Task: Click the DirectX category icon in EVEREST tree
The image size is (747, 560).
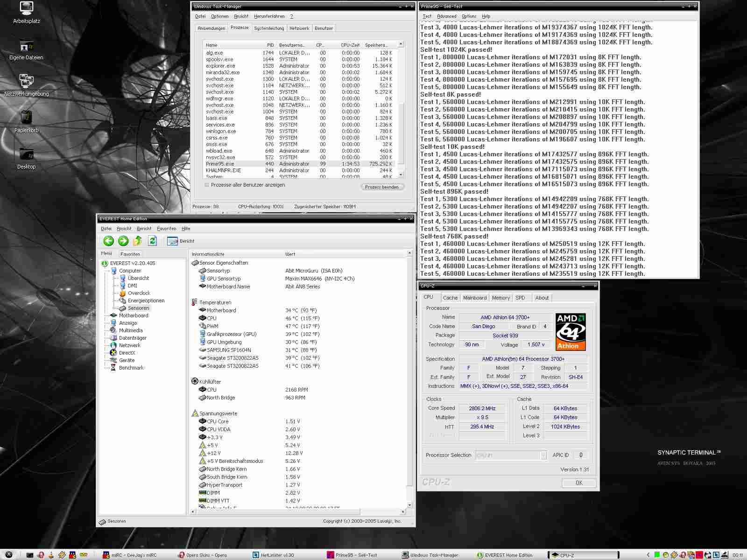Action: pos(113,353)
